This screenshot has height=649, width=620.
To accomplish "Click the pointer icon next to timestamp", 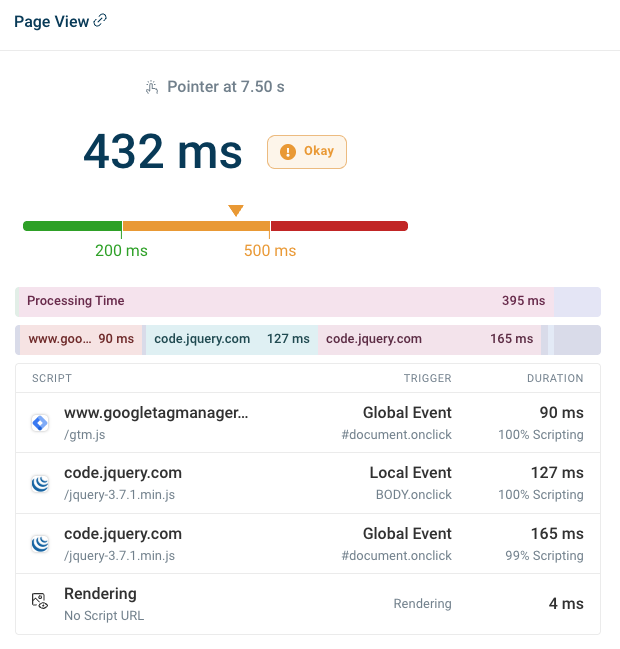I will 152,87.
